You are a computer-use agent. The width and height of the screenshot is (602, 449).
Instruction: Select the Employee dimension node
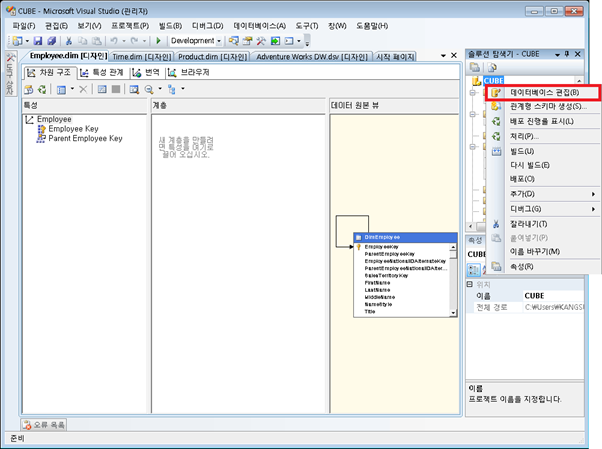point(54,119)
